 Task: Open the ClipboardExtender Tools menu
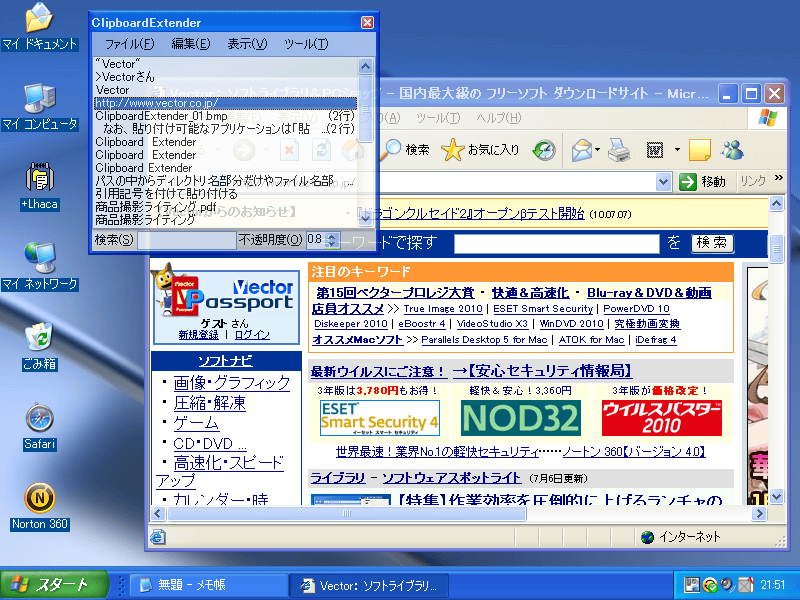point(306,44)
